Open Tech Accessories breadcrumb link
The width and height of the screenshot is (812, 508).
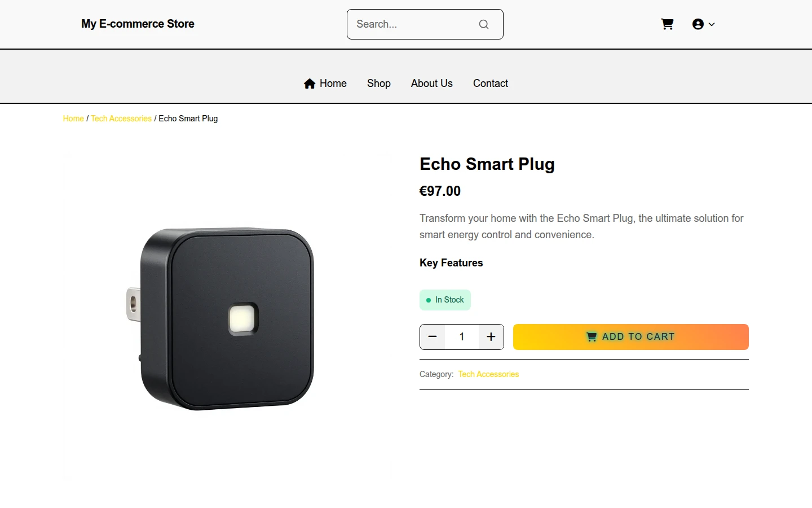121,119
